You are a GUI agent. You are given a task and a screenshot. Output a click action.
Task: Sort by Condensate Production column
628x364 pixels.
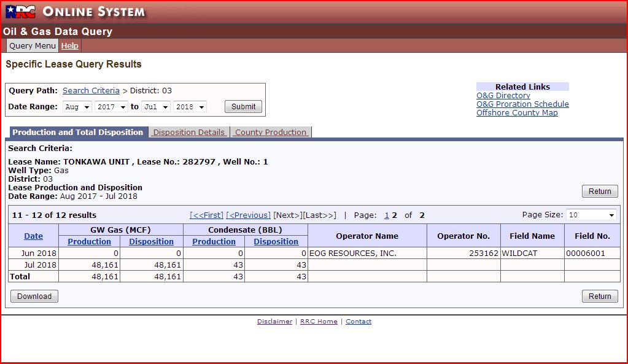click(214, 241)
